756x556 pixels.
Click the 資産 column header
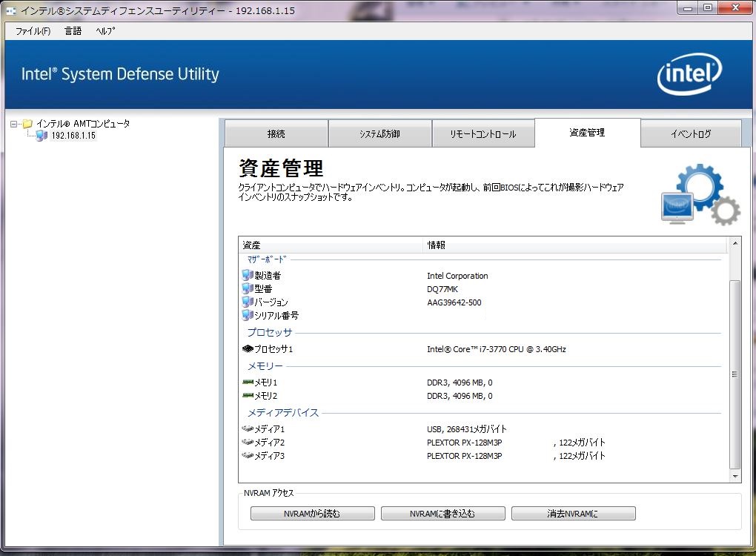(x=331, y=245)
